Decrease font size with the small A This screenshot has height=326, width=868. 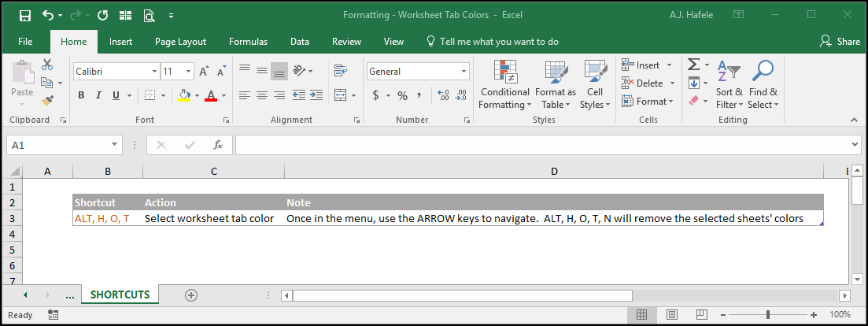pyautogui.click(x=221, y=72)
